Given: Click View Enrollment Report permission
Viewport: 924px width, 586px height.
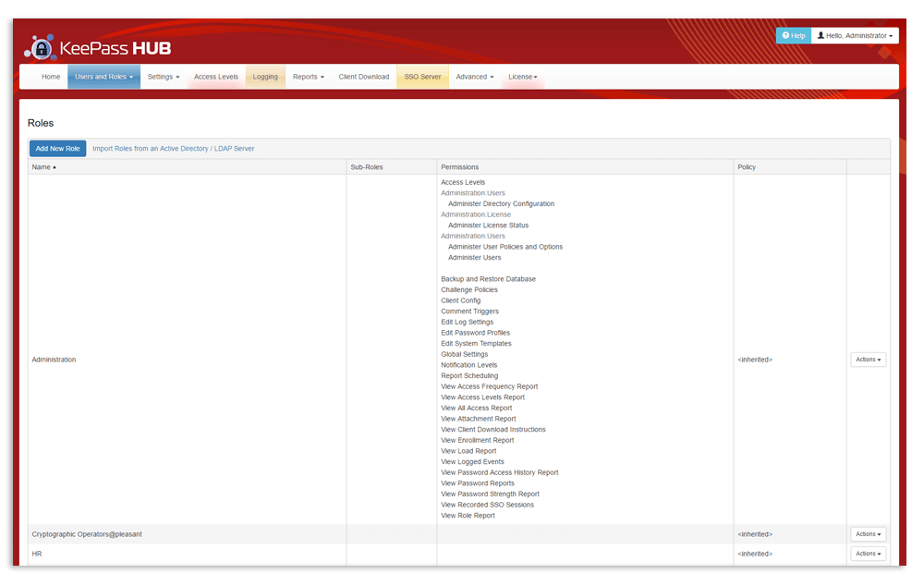Looking at the screenshot, I should [478, 440].
